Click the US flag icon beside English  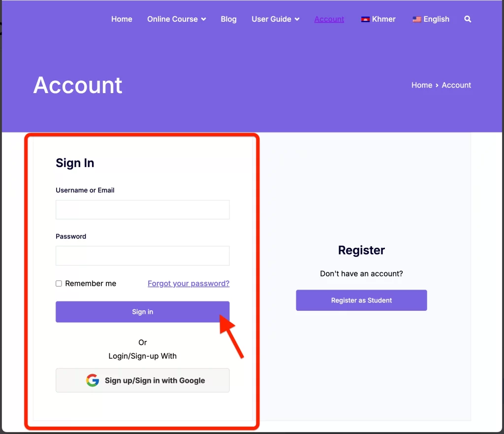click(417, 19)
